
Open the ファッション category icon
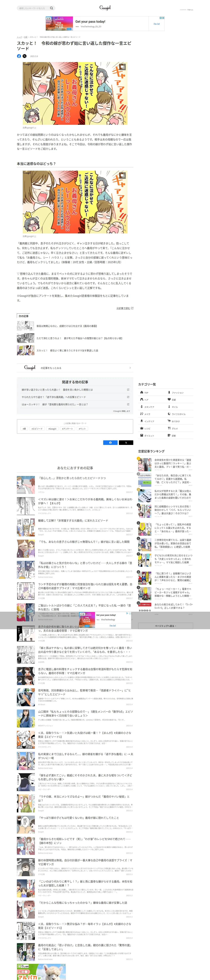pos(169,392)
